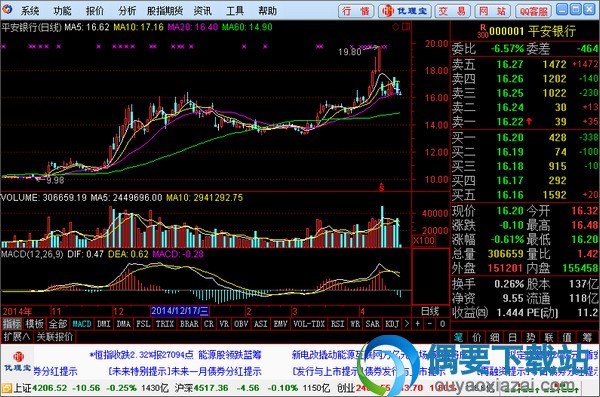Open the 关联报价 tab

pyautogui.click(x=55, y=337)
